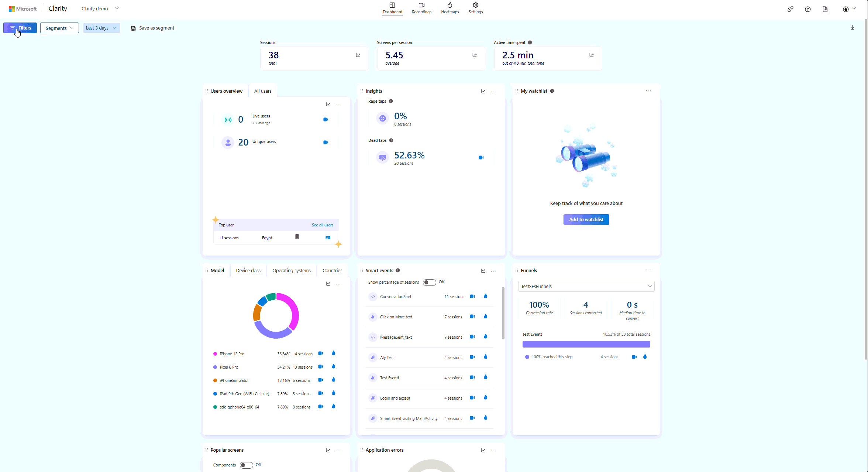Open trend chart in Smart events card
The image size is (868, 472).
click(x=483, y=271)
